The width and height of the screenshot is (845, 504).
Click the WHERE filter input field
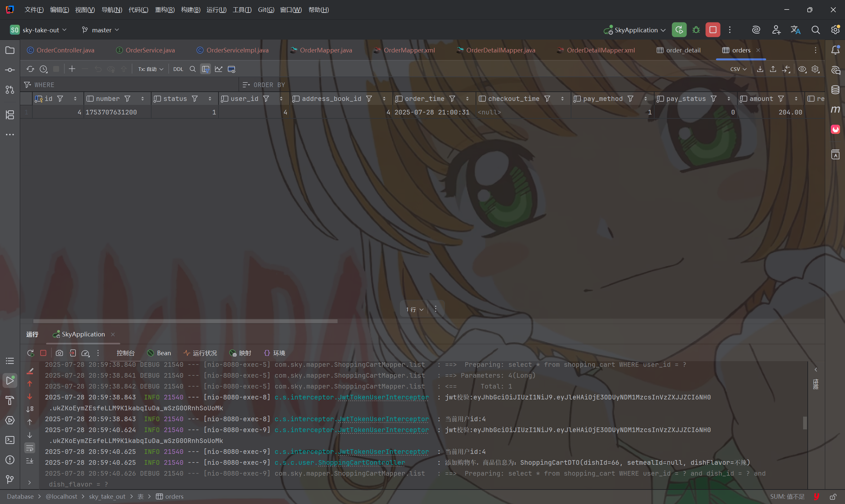[x=136, y=85]
